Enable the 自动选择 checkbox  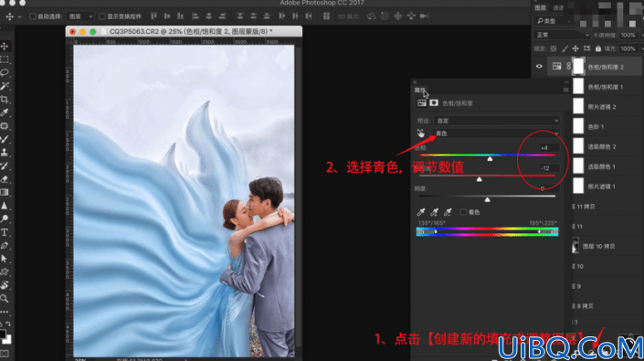[x=33, y=16]
